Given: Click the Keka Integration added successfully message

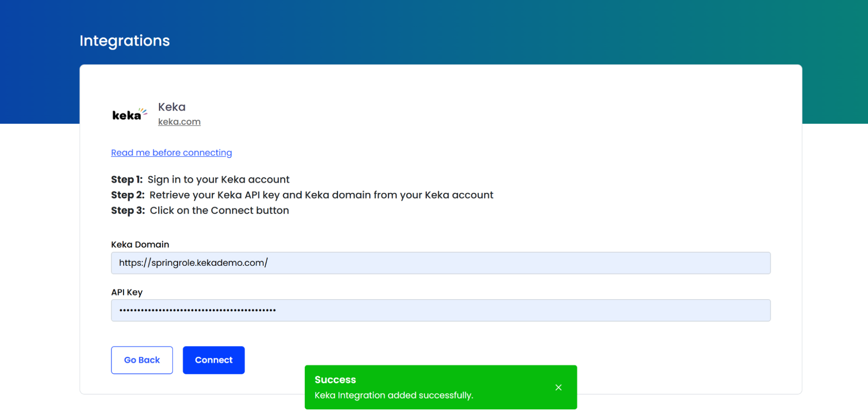Looking at the screenshot, I should (393, 396).
